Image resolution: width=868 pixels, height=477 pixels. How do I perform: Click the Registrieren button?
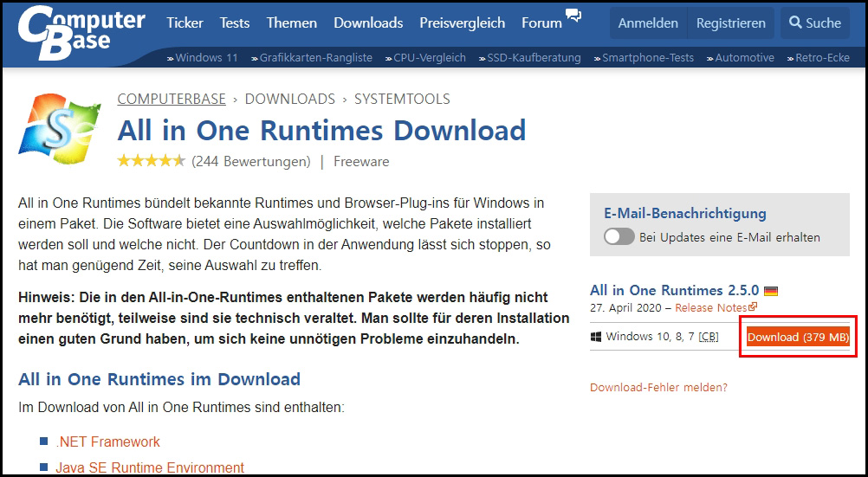[731, 23]
